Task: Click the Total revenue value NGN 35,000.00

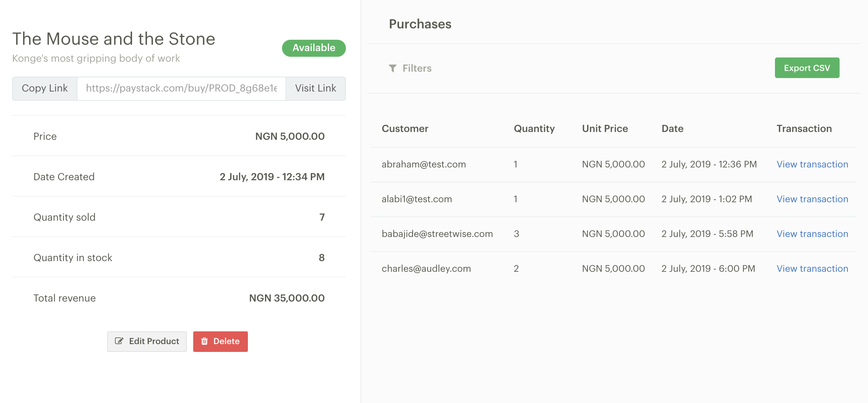Action: [287, 298]
